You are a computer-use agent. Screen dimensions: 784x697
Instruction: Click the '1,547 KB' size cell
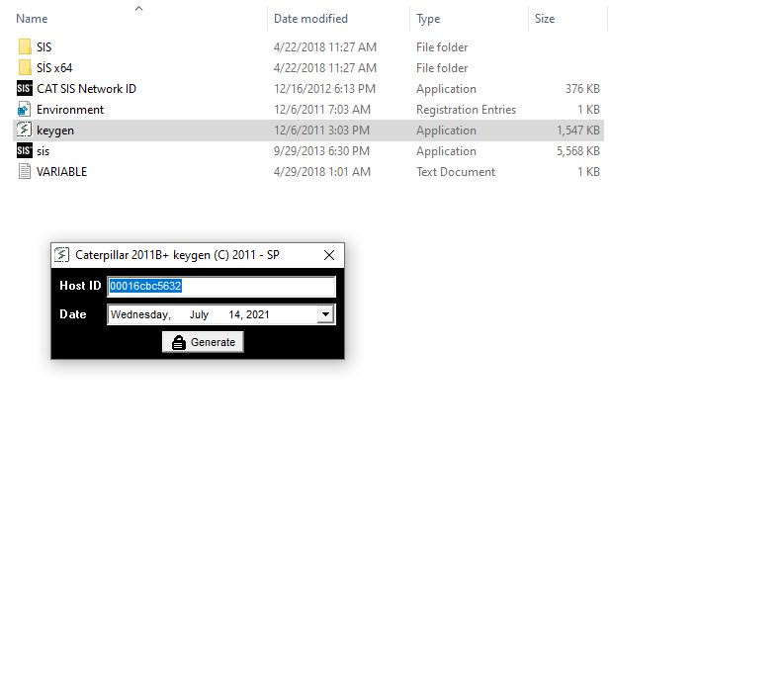click(x=578, y=130)
